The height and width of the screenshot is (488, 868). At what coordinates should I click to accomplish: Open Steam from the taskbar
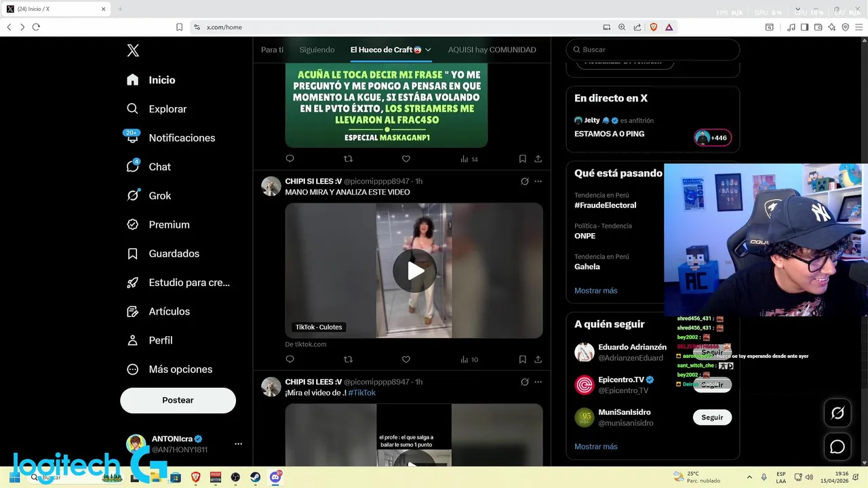[x=255, y=477]
